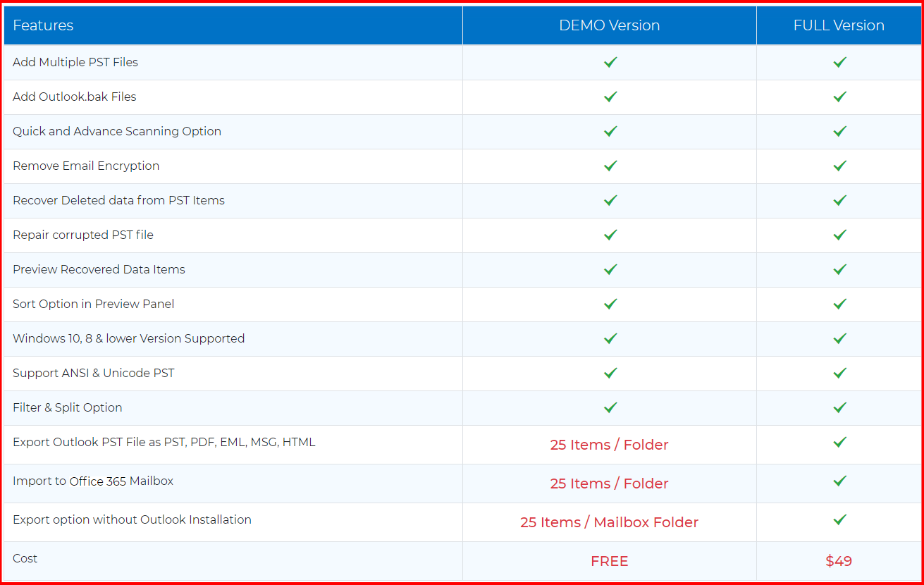The height and width of the screenshot is (585, 924).
Task: Click FULL checkmark for Add Outlook.bak Files
Action: point(839,97)
